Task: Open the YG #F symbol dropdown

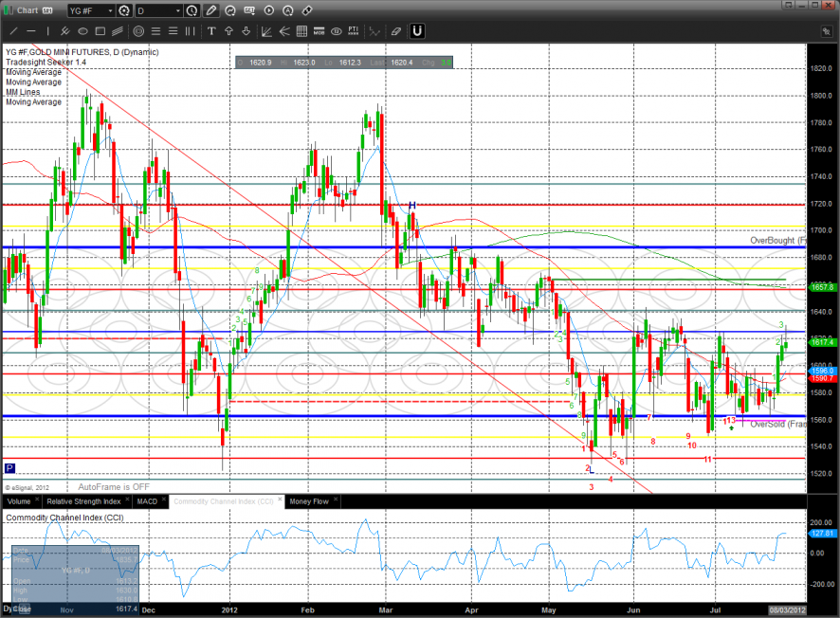Action: [x=91, y=10]
